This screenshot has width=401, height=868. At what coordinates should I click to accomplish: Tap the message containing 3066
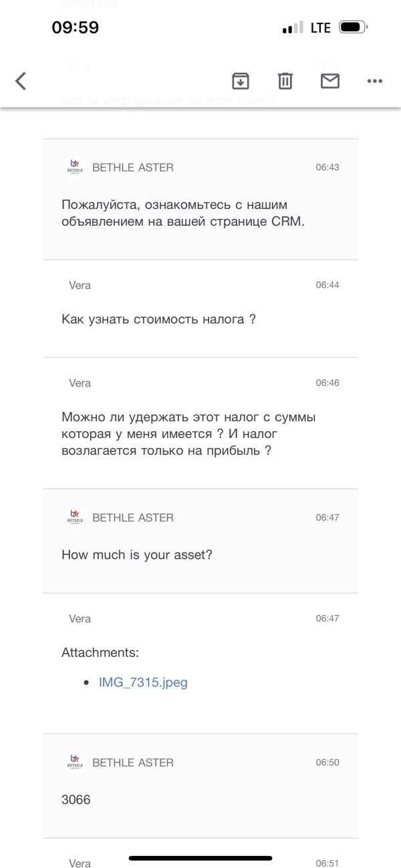[x=76, y=799]
